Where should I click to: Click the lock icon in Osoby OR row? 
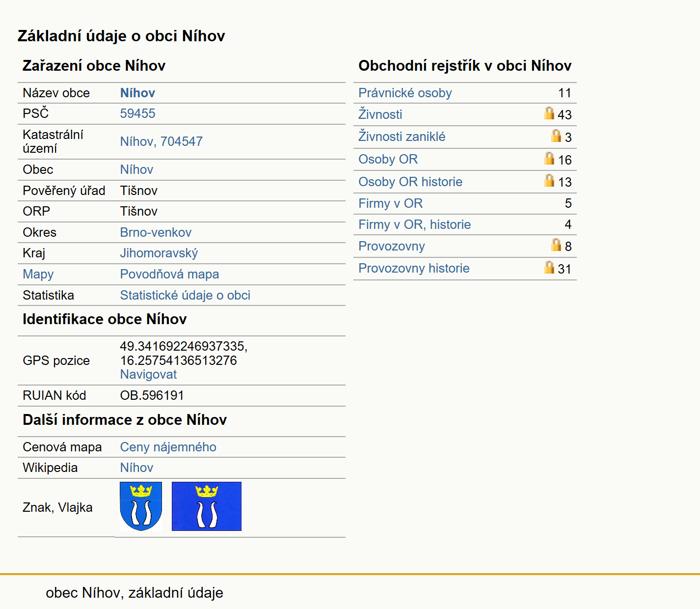pos(549,158)
